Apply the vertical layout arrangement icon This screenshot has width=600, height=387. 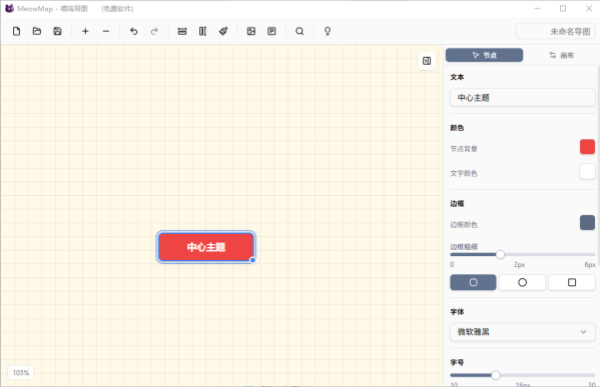coord(203,31)
